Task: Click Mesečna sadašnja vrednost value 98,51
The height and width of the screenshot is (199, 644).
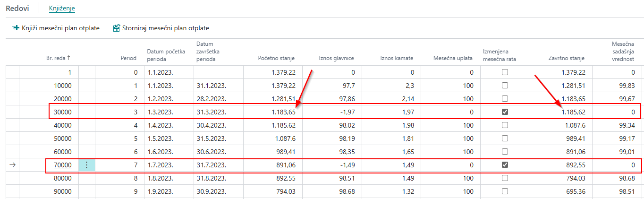Action: (627, 191)
